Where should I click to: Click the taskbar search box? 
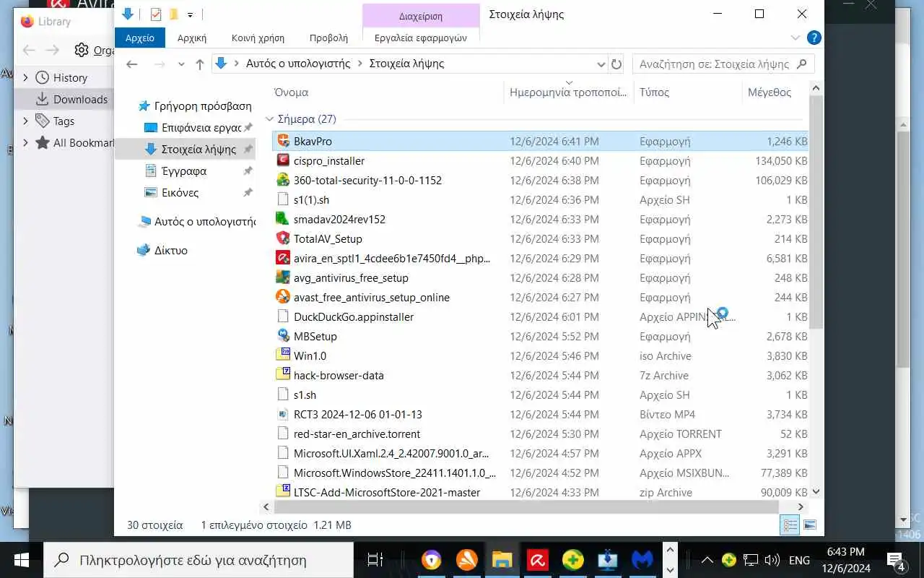tap(199, 560)
